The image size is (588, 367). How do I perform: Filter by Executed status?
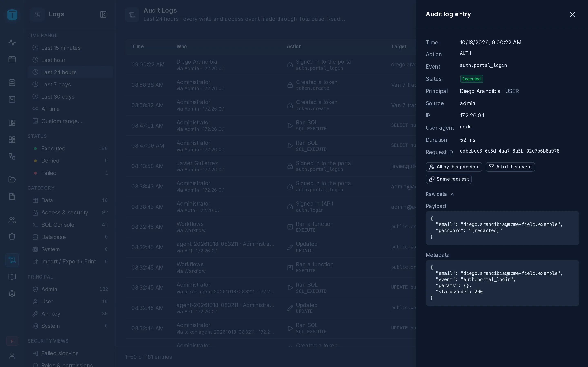[x=70, y=149]
